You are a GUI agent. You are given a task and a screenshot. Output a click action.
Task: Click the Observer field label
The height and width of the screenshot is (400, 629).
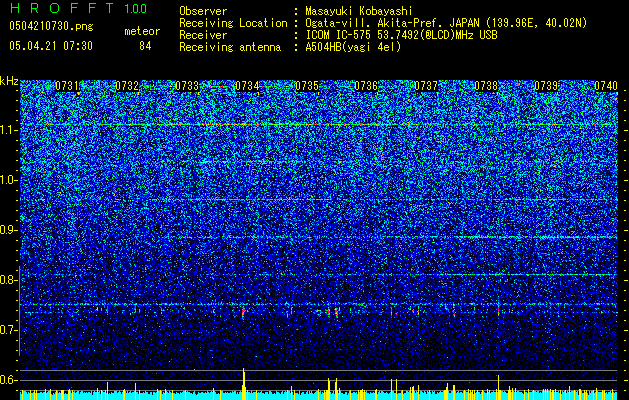(x=203, y=11)
